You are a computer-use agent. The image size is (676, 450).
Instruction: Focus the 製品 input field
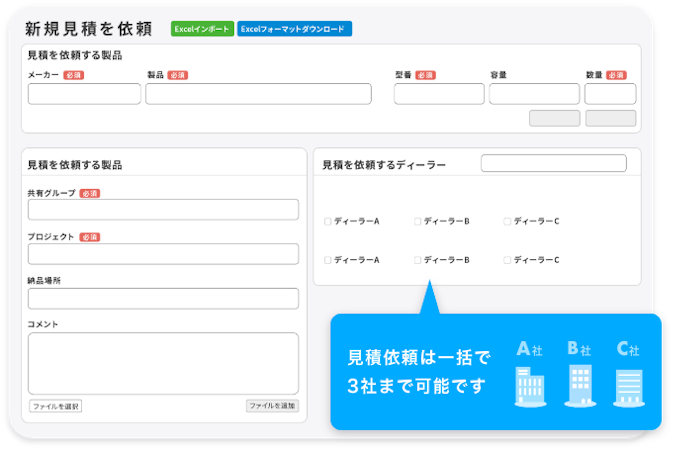(258, 94)
